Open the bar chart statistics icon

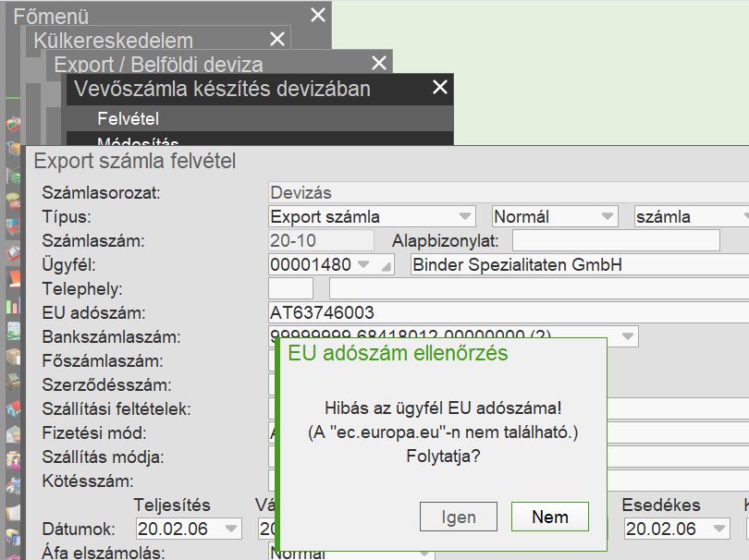pyautogui.click(x=13, y=305)
